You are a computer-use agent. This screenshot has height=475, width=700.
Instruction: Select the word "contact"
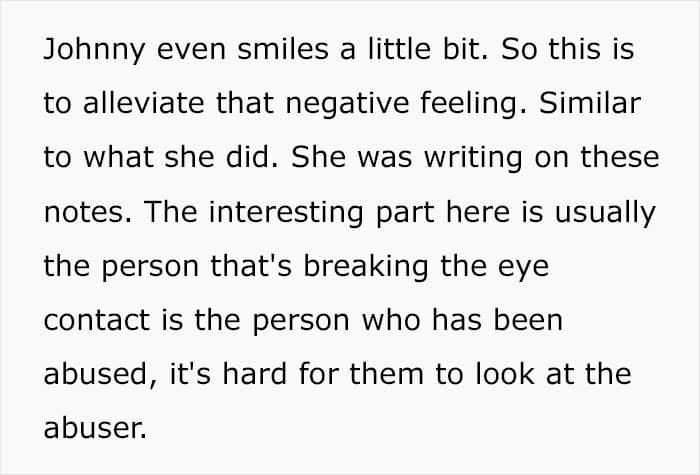click(x=96, y=320)
